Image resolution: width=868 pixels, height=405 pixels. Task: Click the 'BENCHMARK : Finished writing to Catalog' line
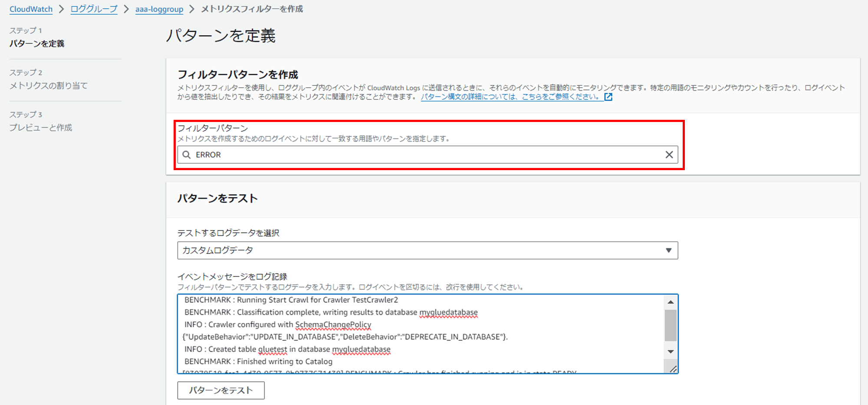(258, 362)
